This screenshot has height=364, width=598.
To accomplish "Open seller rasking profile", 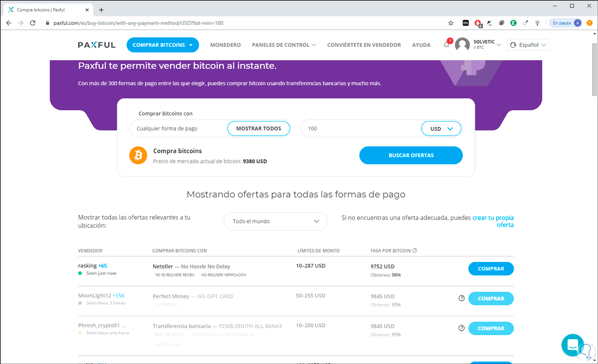I will [x=87, y=266].
